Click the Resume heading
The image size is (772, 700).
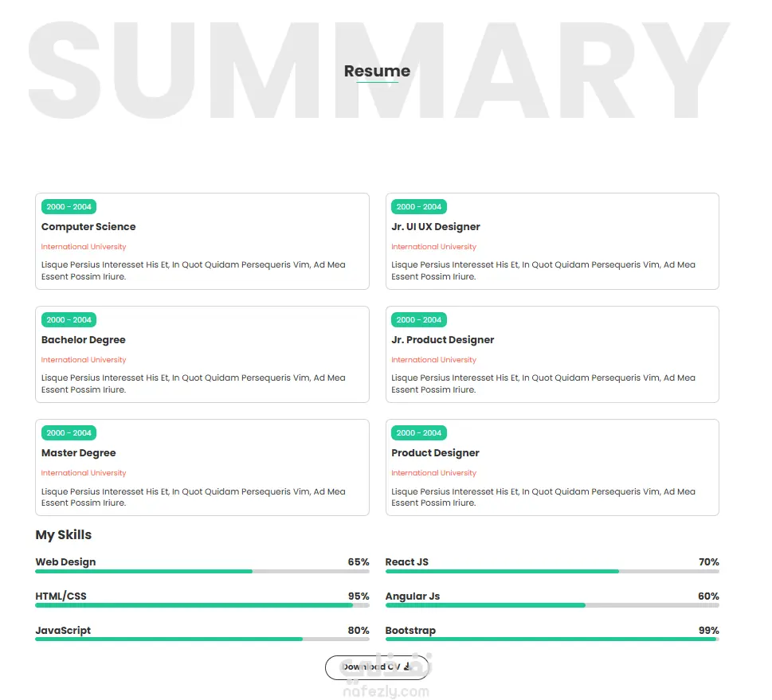pos(377,71)
